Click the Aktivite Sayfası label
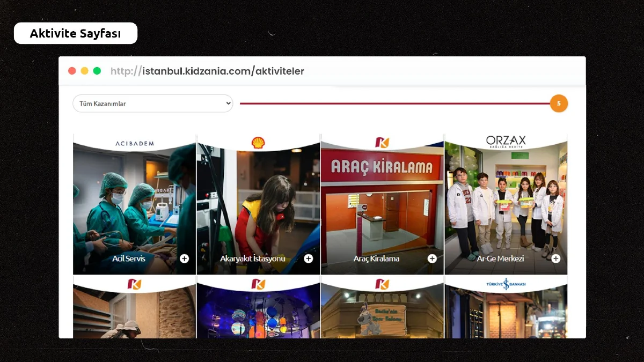This screenshot has width=644, height=362. click(x=75, y=33)
